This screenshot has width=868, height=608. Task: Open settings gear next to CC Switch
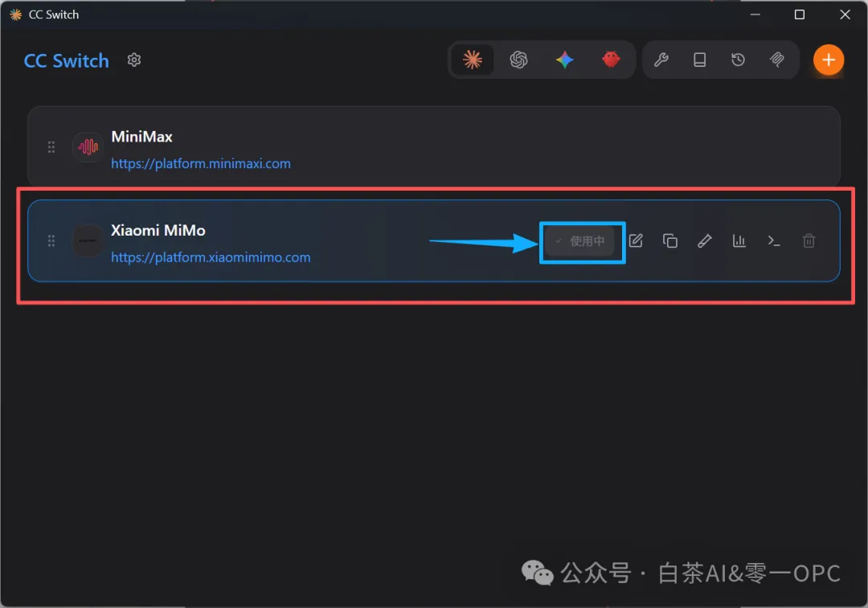click(x=134, y=60)
